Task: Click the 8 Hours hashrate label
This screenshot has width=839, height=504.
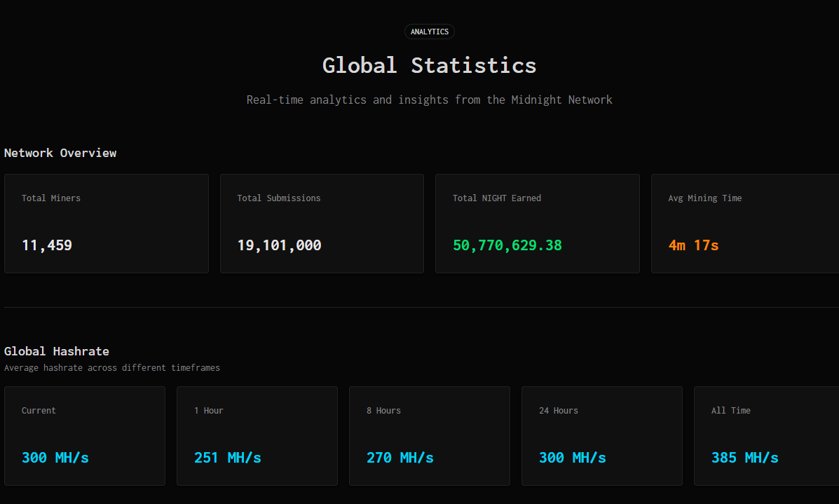Action: tap(383, 410)
